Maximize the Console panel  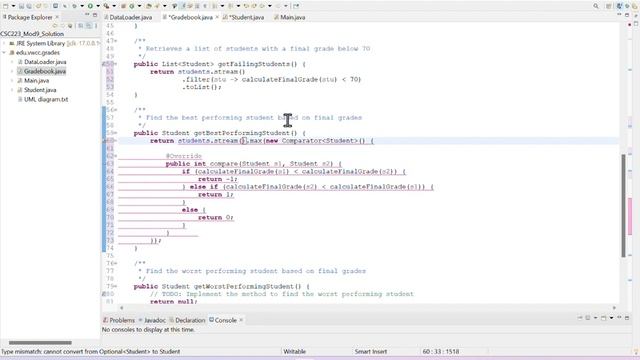pyautogui.click(x=627, y=318)
